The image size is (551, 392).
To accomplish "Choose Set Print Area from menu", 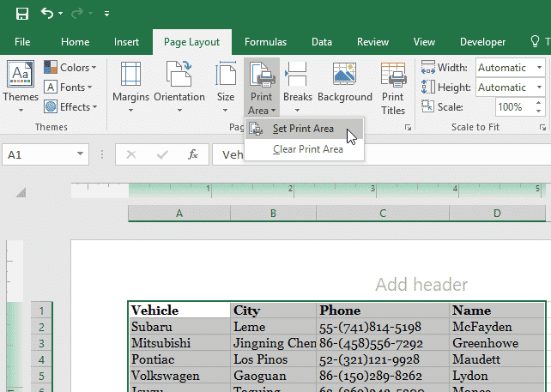I will (304, 129).
